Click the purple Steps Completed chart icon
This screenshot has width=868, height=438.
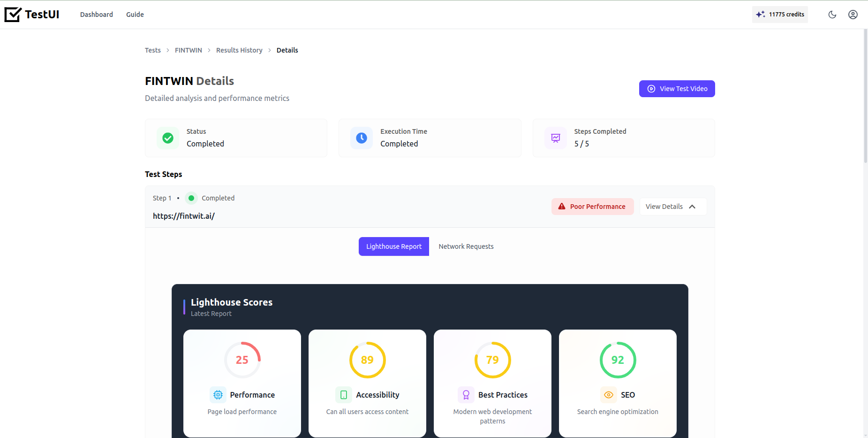pyautogui.click(x=556, y=138)
